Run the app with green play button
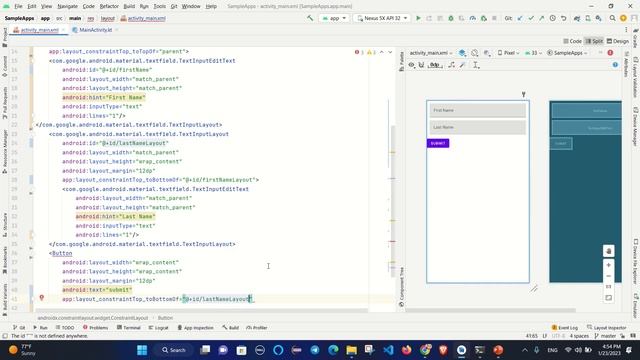 point(418,18)
